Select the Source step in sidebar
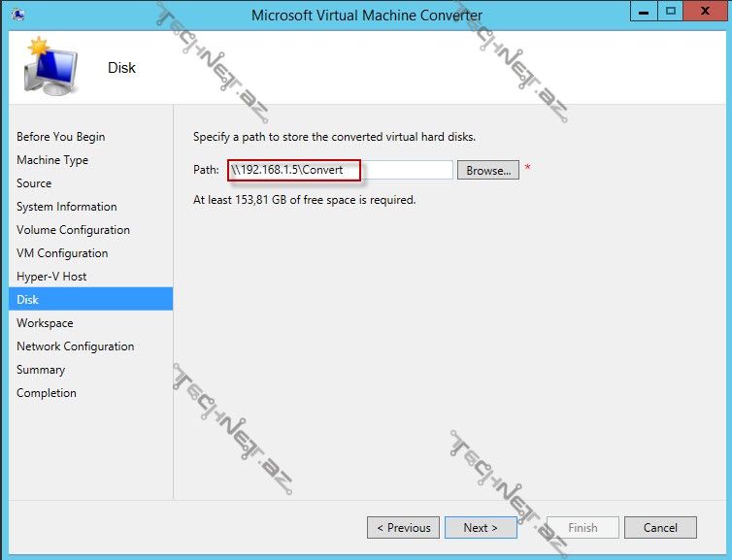This screenshot has width=732, height=560. point(34,183)
